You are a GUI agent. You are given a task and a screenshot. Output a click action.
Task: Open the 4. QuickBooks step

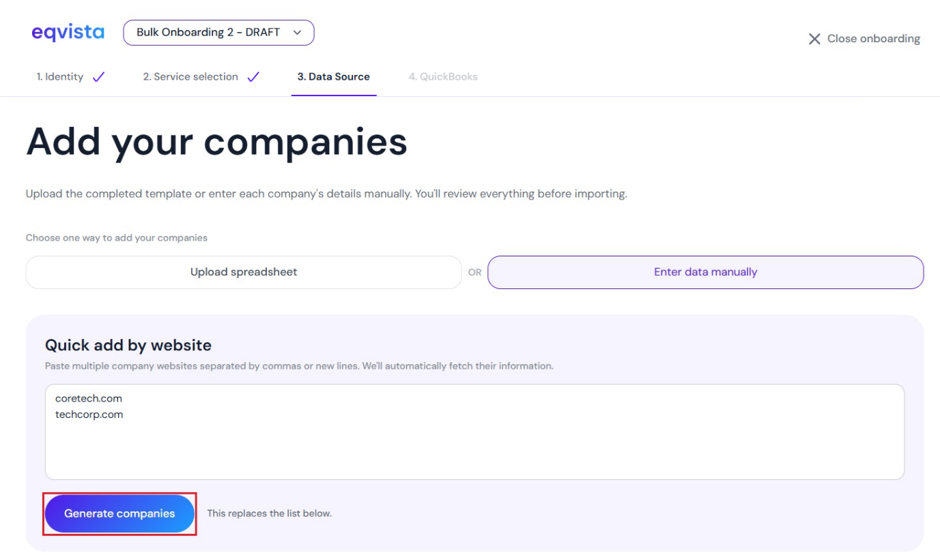(x=443, y=77)
